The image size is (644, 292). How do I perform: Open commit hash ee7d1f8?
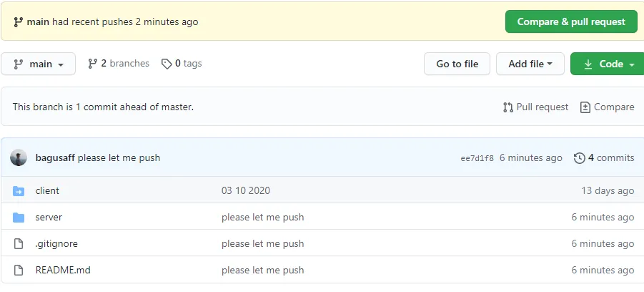[x=477, y=158]
